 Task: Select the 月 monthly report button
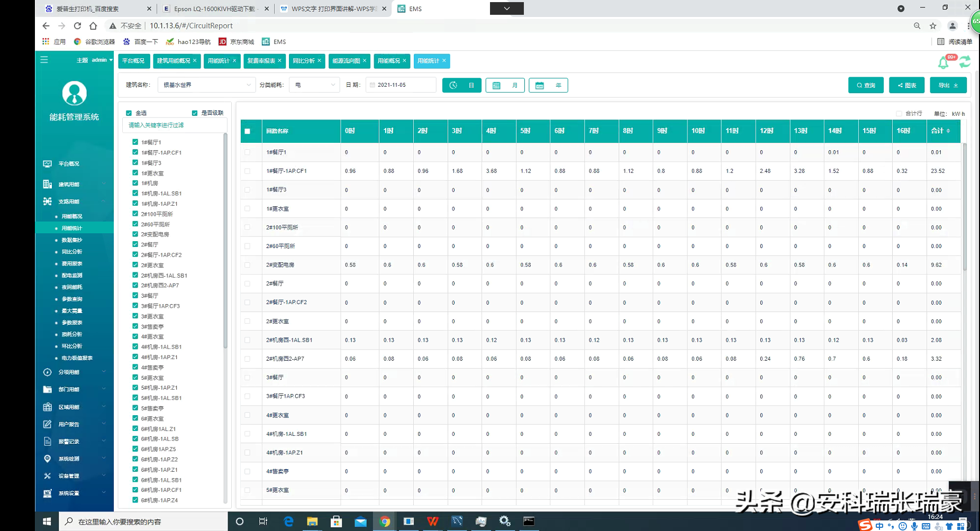coord(505,85)
